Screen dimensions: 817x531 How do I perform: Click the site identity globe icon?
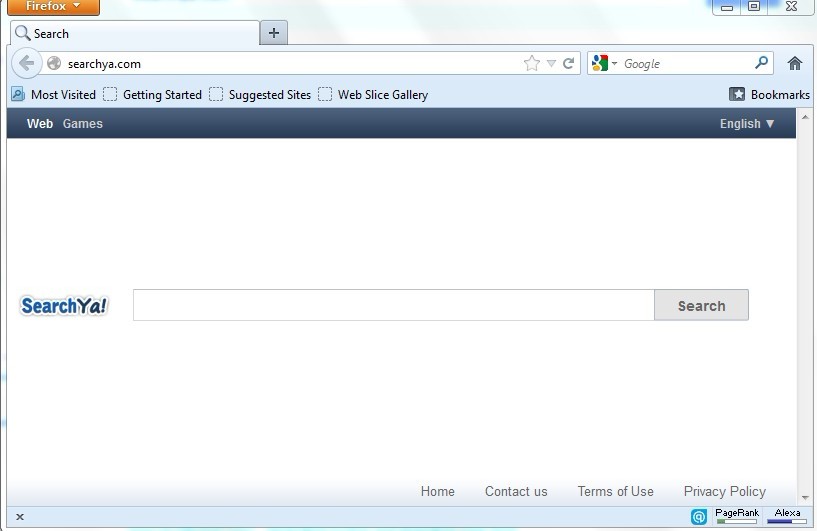(54, 64)
